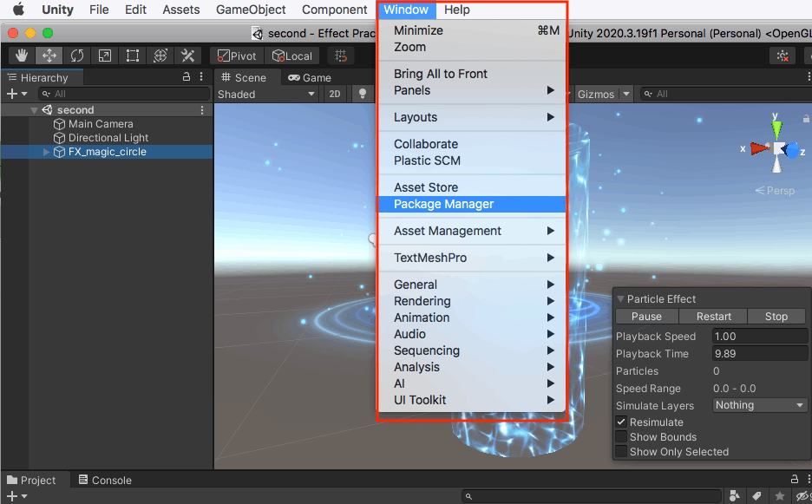812x504 pixels.
Task: Open the Shaded draw mode dropdown
Action: [266, 94]
